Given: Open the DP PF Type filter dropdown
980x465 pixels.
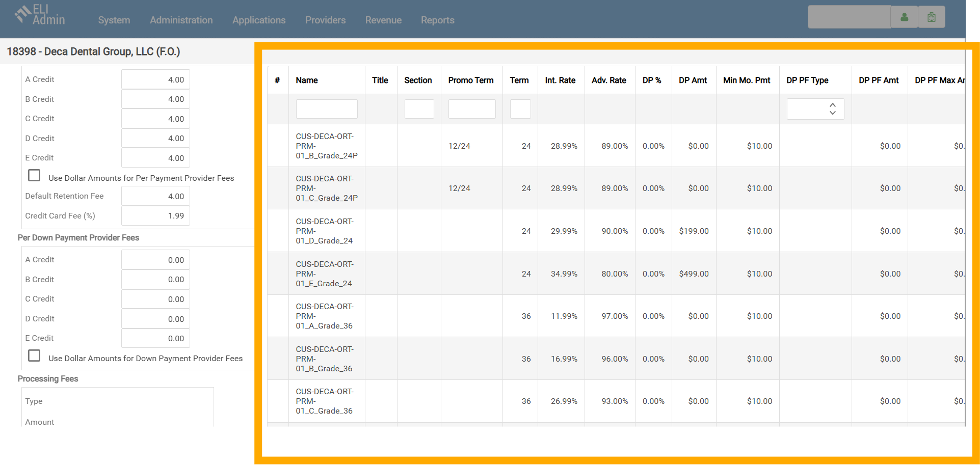Looking at the screenshot, I should pos(815,109).
